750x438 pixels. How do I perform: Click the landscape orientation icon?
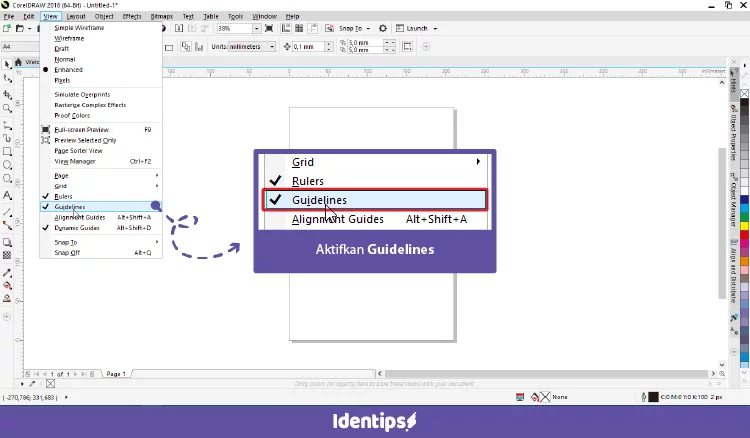tap(169, 47)
